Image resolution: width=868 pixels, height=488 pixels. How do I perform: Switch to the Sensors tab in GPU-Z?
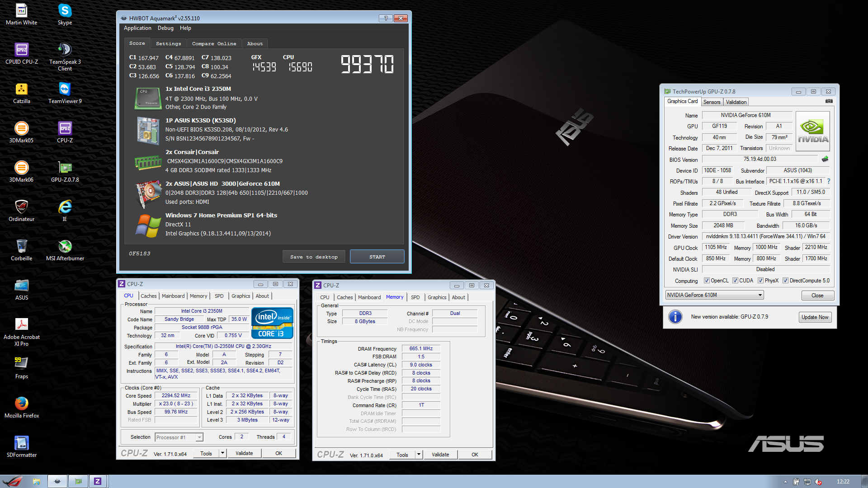pyautogui.click(x=712, y=102)
